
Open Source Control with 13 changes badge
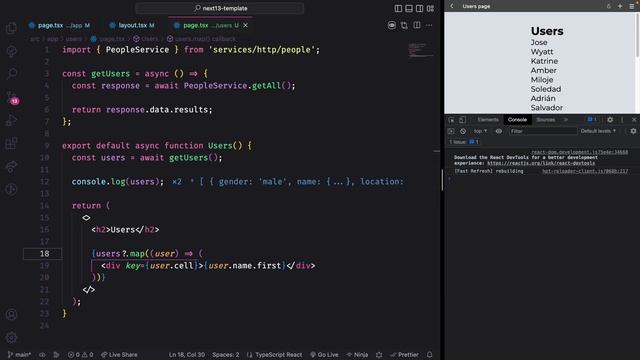click(x=12, y=98)
